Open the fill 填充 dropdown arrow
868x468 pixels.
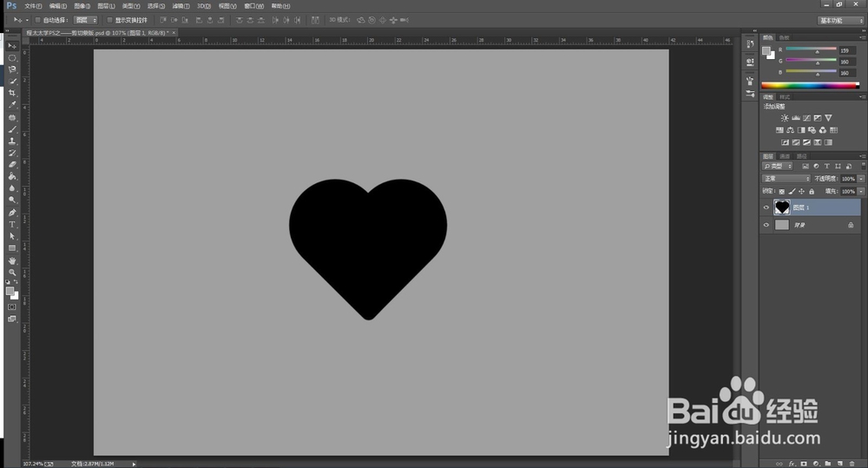[x=861, y=191]
